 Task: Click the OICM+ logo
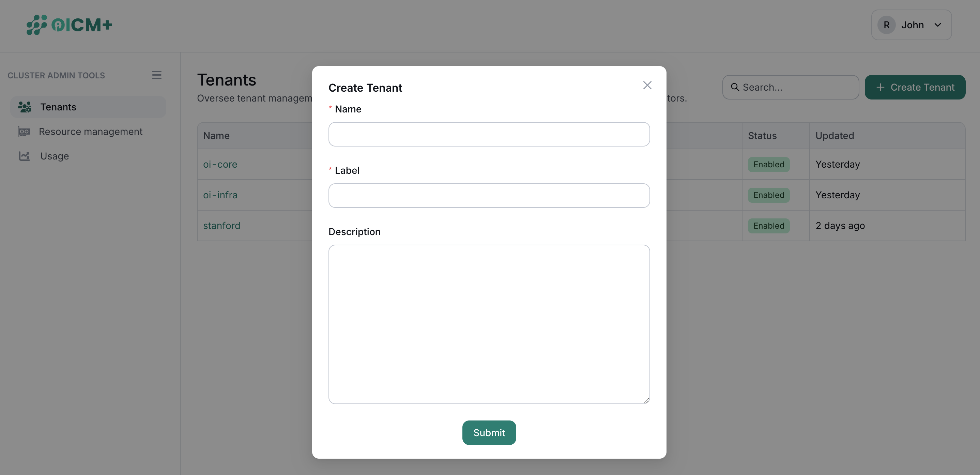pyautogui.click(x=69, y=25)
